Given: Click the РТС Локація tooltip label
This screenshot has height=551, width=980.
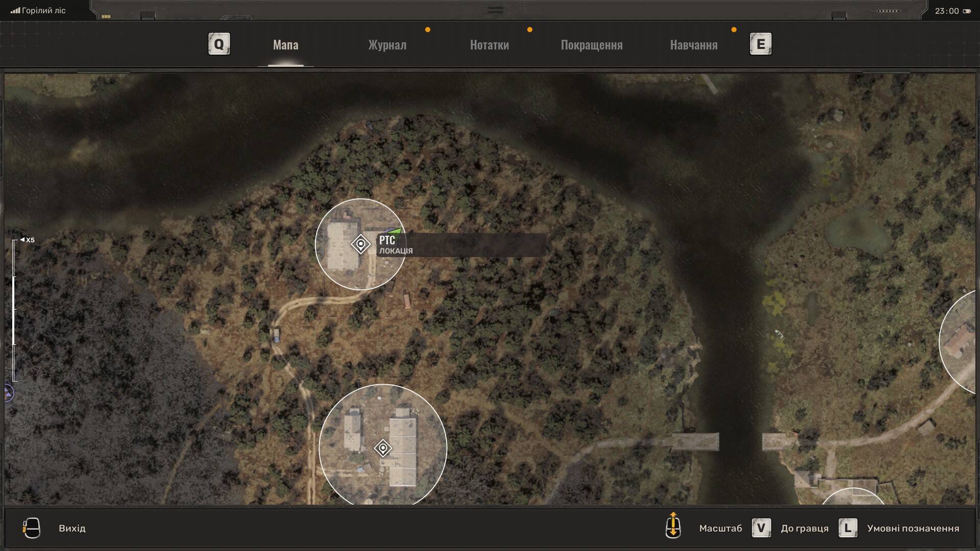Looking at the screenshot, I should pos(461,245).
